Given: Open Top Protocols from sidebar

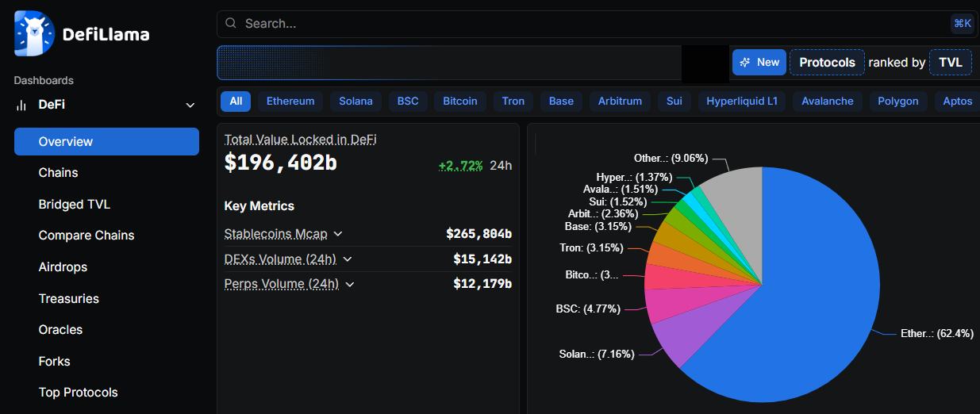Looking at the screenshot, I should [x=78, y=393].
